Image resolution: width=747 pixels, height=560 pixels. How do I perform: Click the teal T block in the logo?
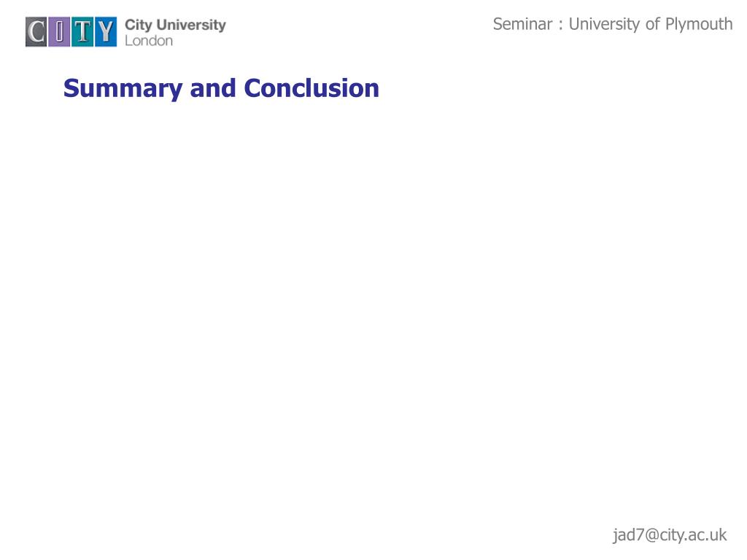(x=83, y=32)
